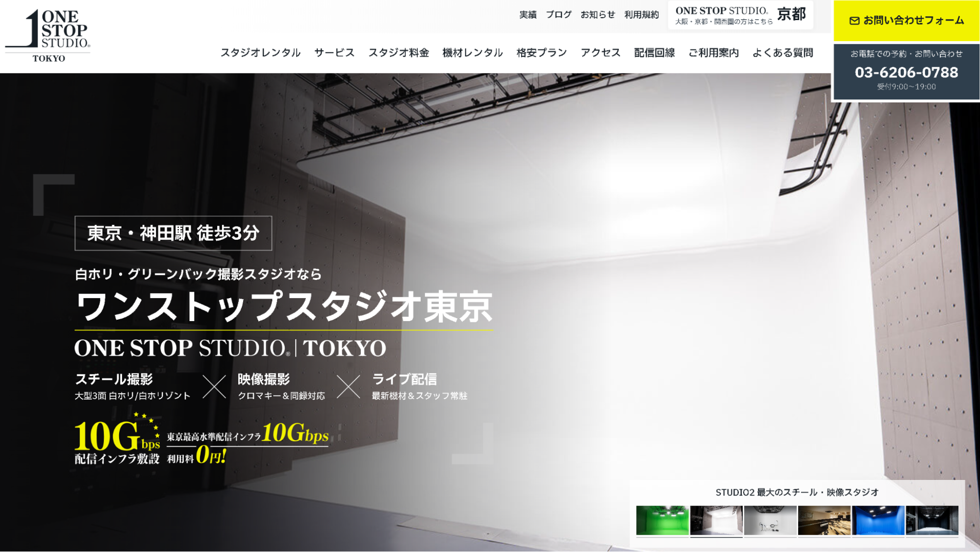Image resolution: width=980 pixels, height=552 pixels.
Task: Open the 実績 link
Action: point(528,15)
